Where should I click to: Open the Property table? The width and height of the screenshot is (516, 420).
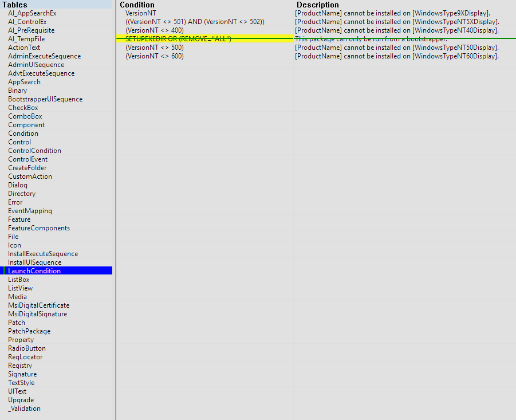pyautogui.click(x=21, y=340)
